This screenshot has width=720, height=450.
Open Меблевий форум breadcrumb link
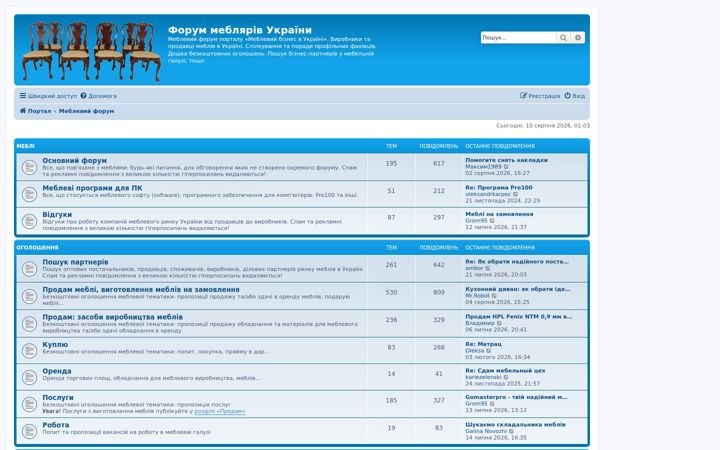point(86,111)
